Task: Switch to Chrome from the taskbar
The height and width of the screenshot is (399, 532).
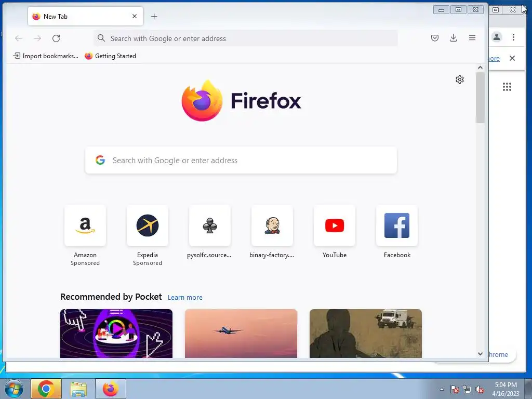Action: click(46, 389)
